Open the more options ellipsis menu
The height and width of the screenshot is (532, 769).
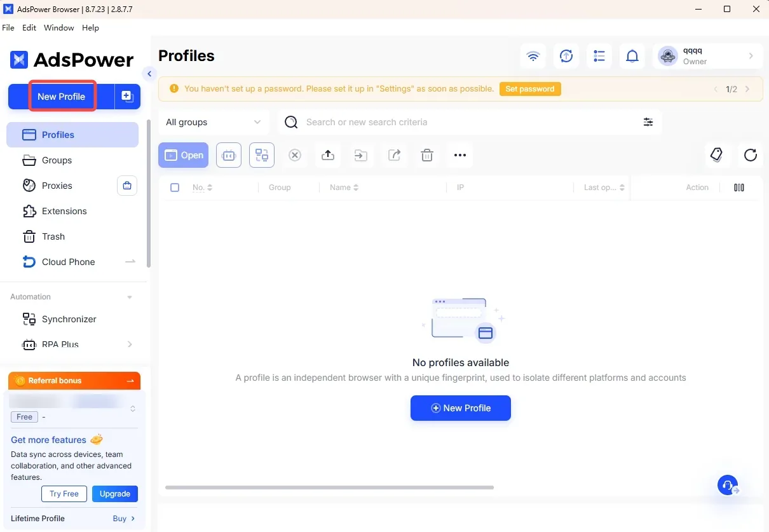[460, 155]
